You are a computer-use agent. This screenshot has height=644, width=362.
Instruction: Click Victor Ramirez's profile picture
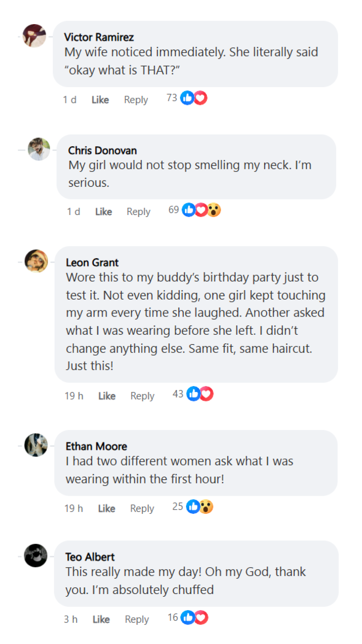[35, 36]
